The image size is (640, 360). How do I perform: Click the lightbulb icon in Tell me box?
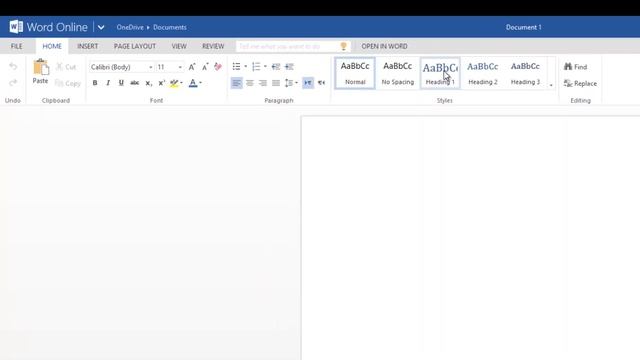point(344,46)
